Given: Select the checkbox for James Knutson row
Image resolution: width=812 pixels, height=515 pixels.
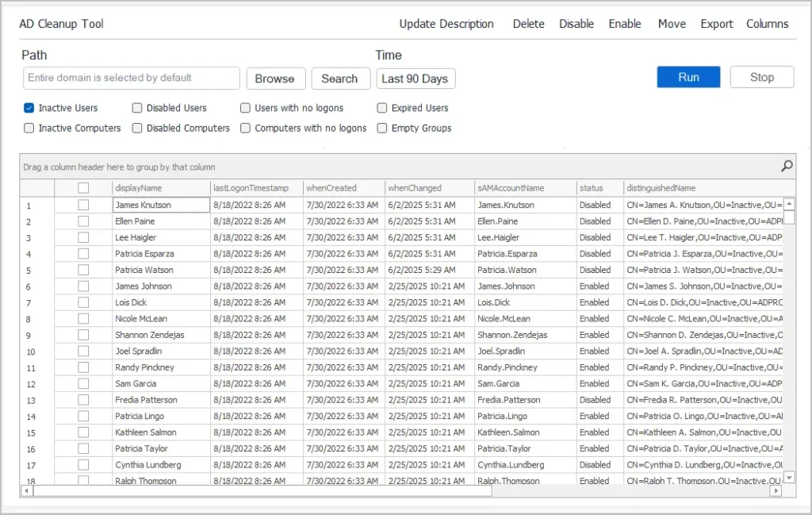Looking at the screenshot, I should click(82, 206).
